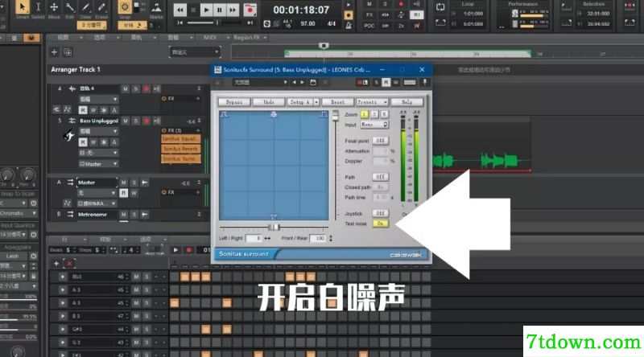644x357 pixels.
Task: Toggle input echo on Bass Unplugged track
Action: (x=156, y=121)
